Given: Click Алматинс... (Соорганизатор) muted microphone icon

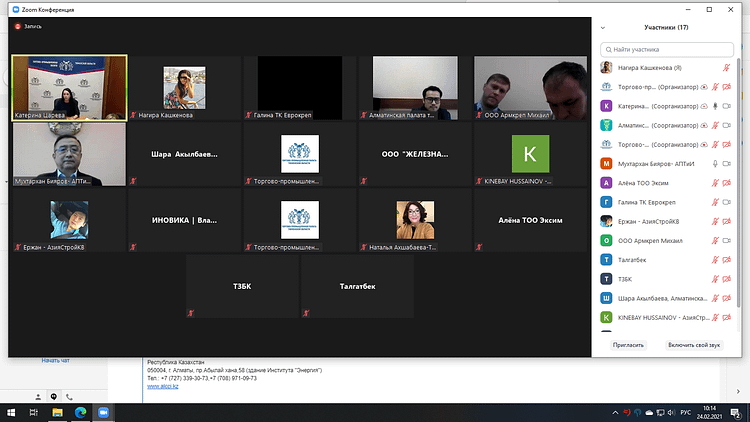Looking at the screenshot, I should 715,125.
